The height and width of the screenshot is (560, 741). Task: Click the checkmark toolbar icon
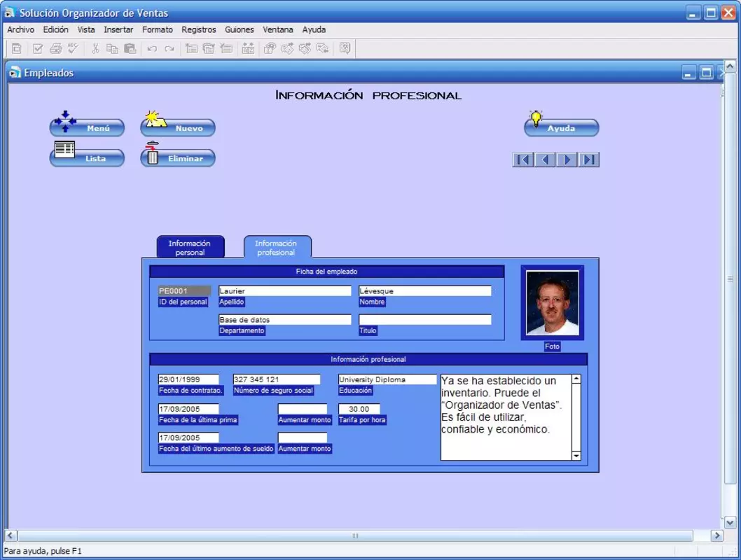pyautogui.click(x=38, y=48)
